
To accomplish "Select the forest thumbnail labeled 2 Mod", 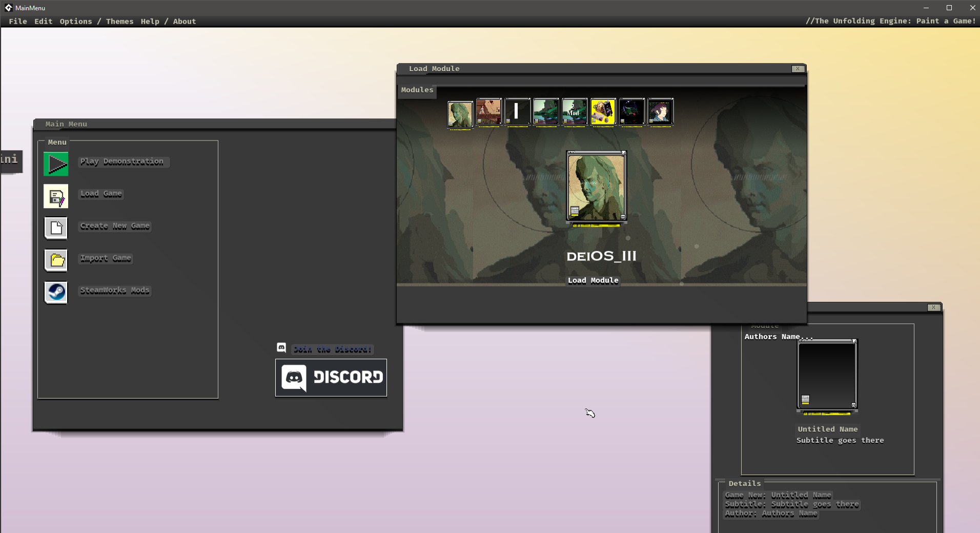I will tap(575, 112).
